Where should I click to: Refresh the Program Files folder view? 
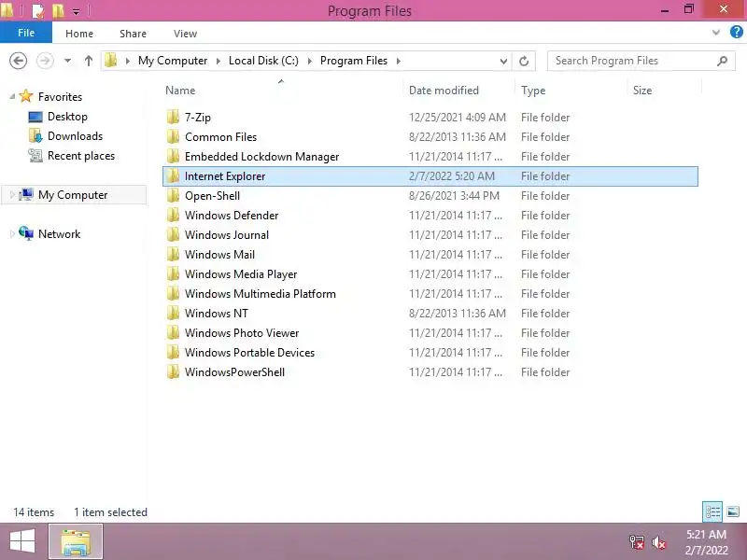click(524, 61)
